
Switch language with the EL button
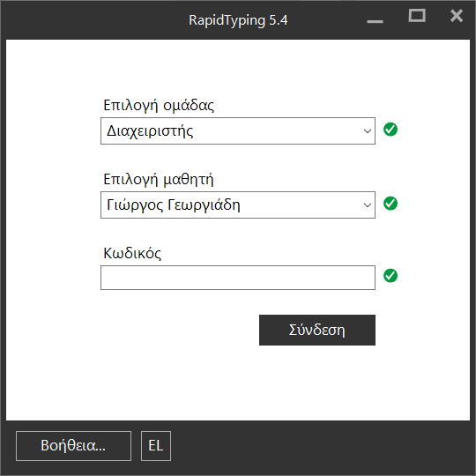pos(156,446)
